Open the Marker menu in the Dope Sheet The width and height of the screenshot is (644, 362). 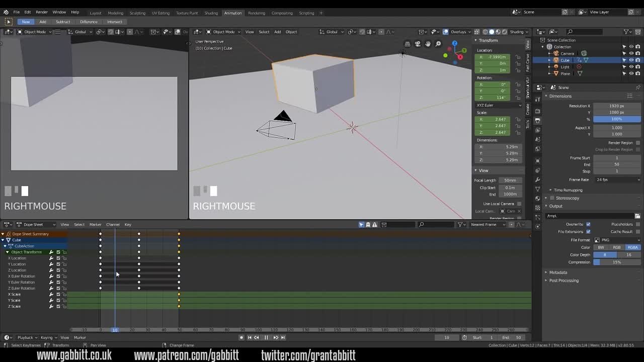pos(95,224)
